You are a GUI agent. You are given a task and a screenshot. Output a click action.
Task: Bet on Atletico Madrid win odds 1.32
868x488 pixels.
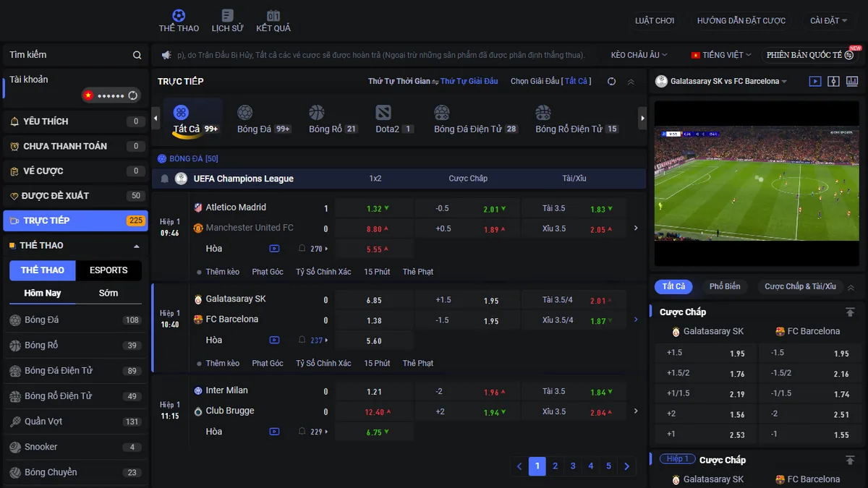coord(374,208)
